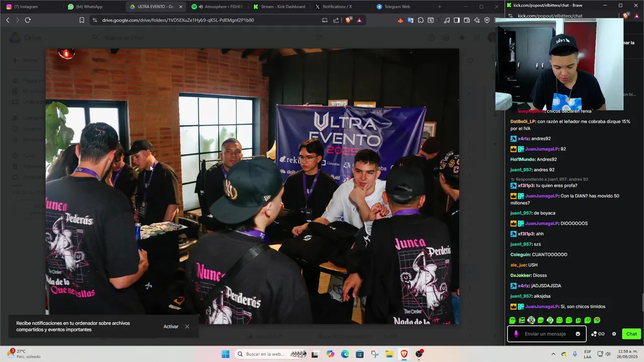Click username ale_jue in chat

518,265
